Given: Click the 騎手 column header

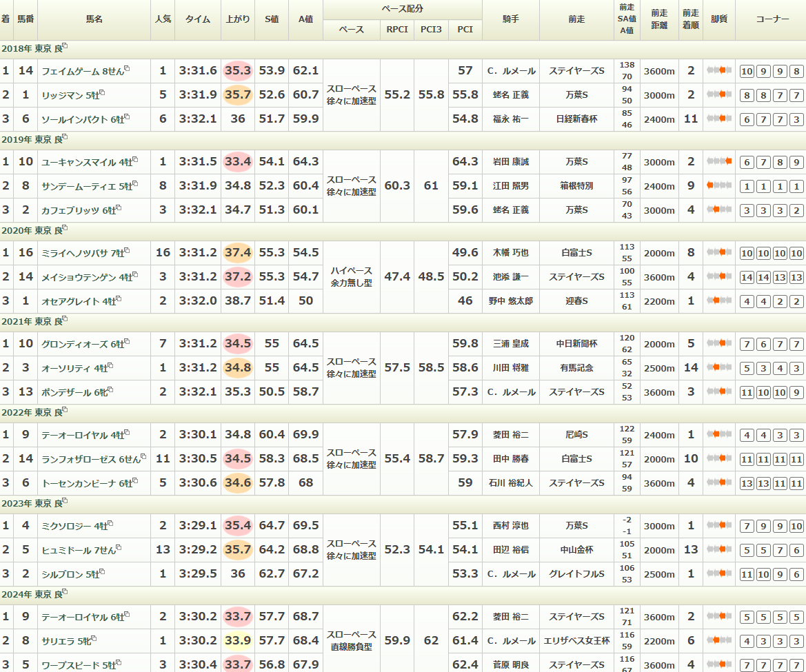Looking at the screenshot, I should coord(510,19).
